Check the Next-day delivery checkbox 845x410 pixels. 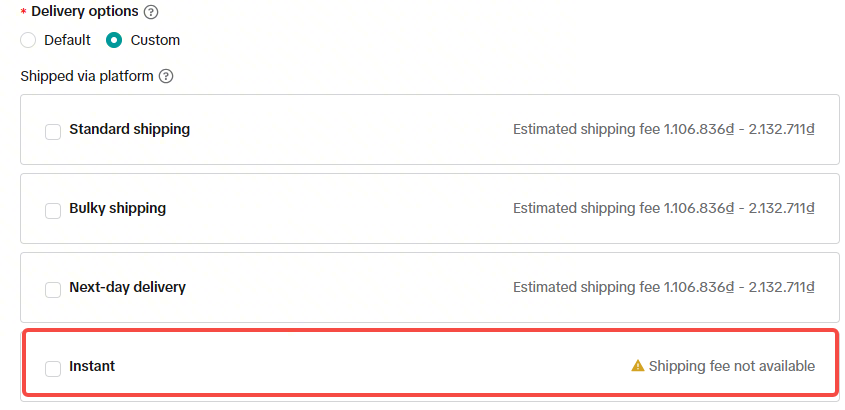[x=53, y=289]
